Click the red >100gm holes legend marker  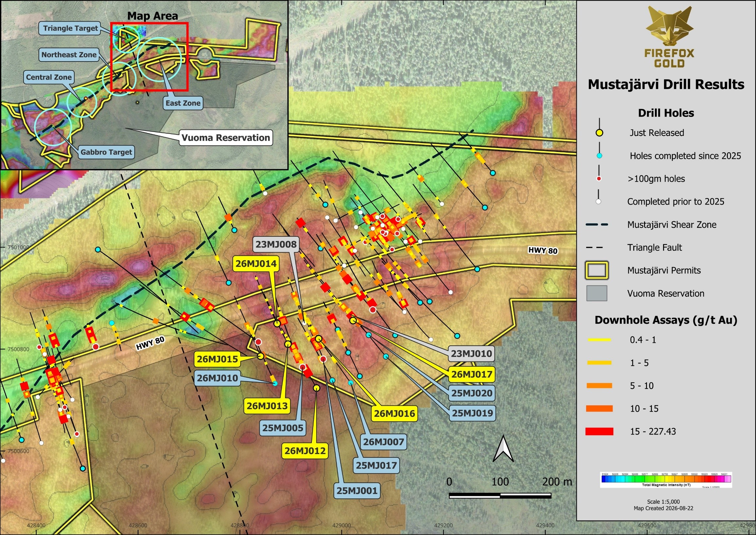pos(599,178)
